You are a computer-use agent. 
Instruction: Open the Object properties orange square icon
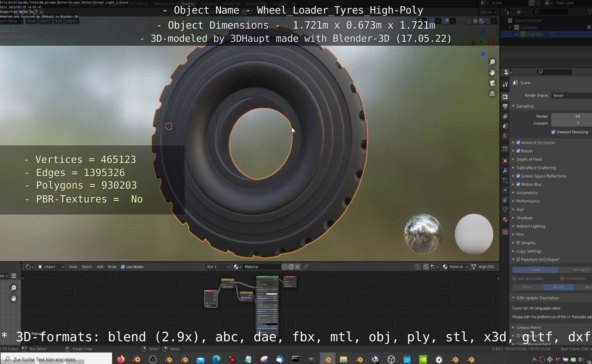505,161
